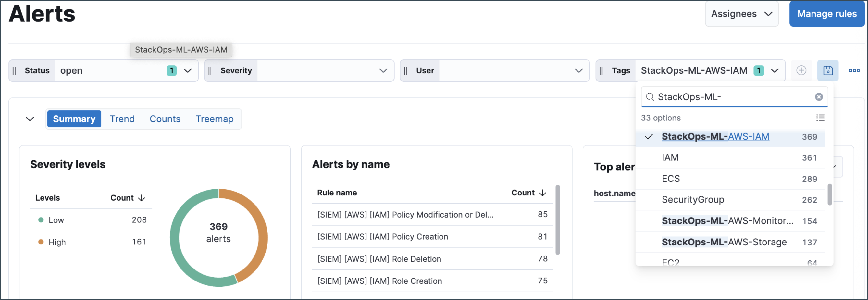Open the three-dot filter options menu
This screenshot has height=300, width=868.
coord(854,70)
